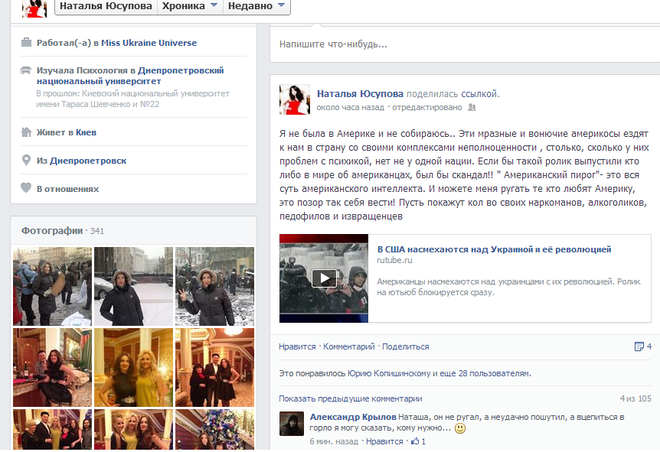This screenshot has width=660, height=452.
Task: Click the house icon beside Живет в Киев
Action: click(26, 132)
